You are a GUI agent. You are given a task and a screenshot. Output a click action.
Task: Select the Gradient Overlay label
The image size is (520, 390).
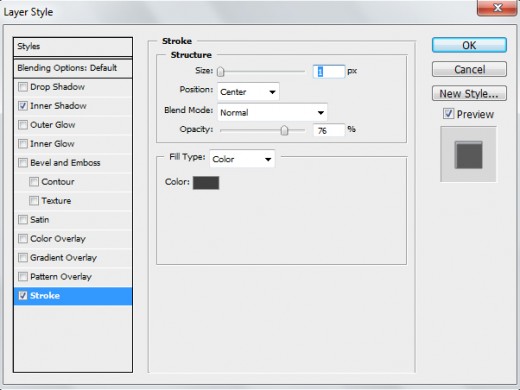64,258
